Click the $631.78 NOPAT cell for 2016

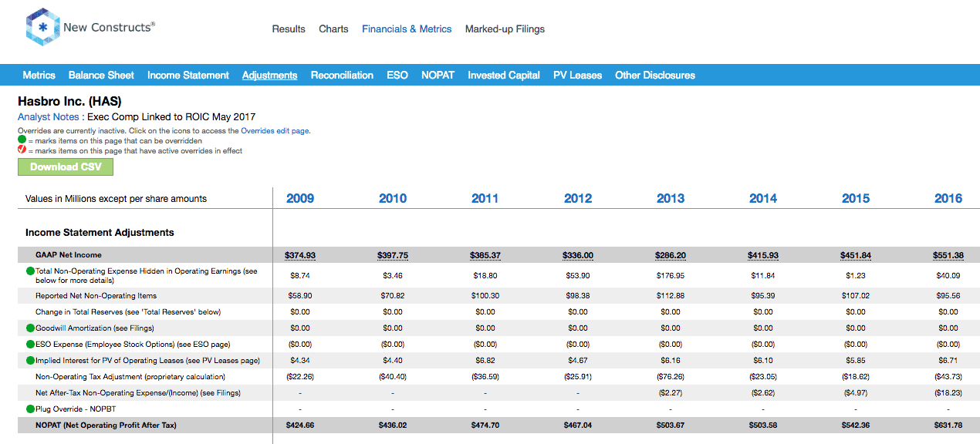948,425
